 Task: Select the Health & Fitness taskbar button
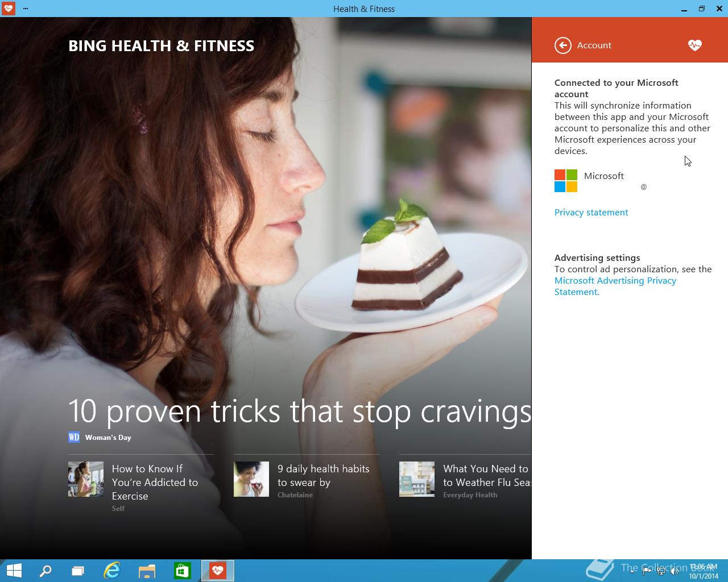click(x=217, y=571)
